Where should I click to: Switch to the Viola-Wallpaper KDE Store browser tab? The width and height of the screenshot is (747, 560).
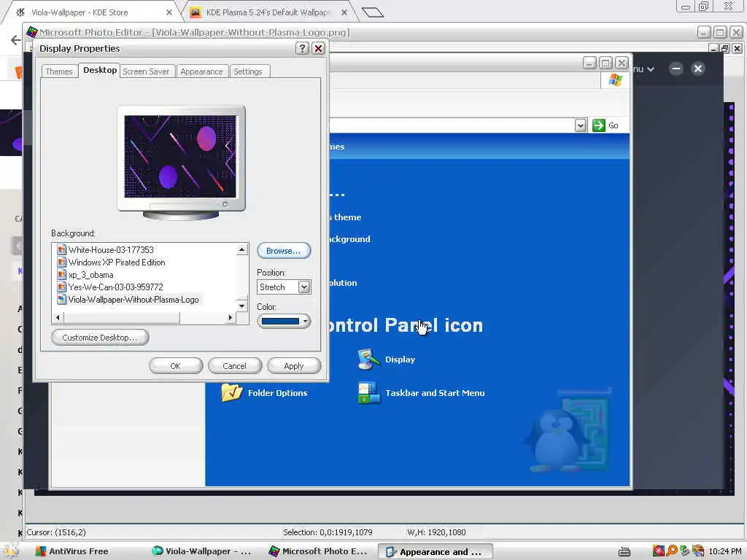(x=90, y=12)
